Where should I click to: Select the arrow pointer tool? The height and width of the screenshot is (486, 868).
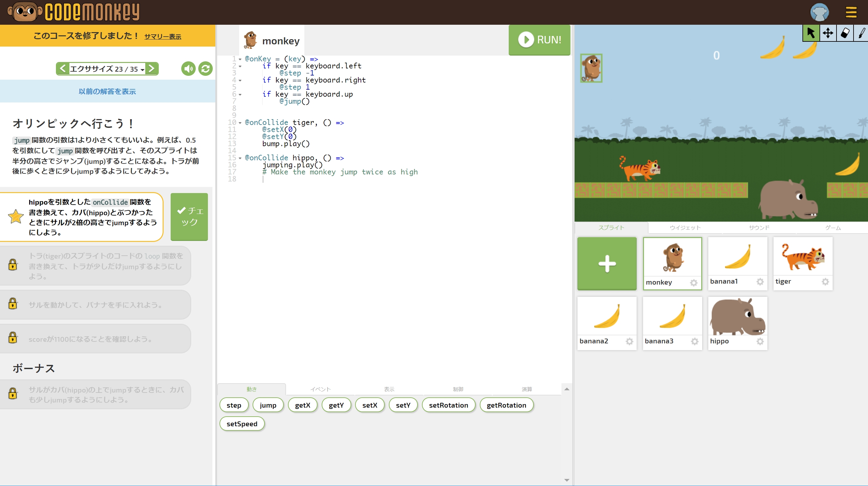coord(811,33)
